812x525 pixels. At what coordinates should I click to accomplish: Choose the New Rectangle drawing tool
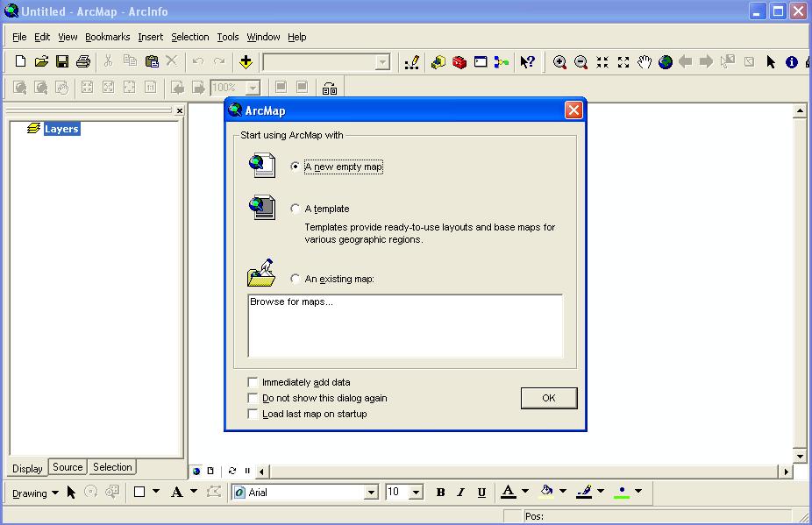point(139,492)
